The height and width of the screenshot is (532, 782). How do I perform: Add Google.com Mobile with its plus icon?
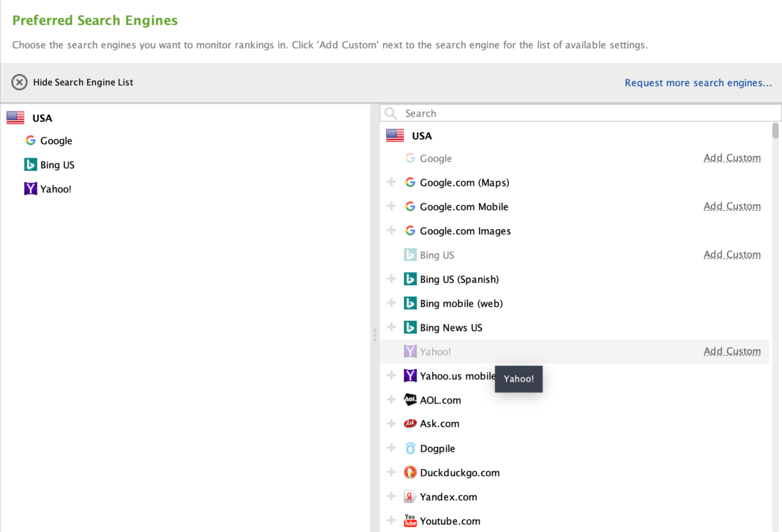[392, 205]
